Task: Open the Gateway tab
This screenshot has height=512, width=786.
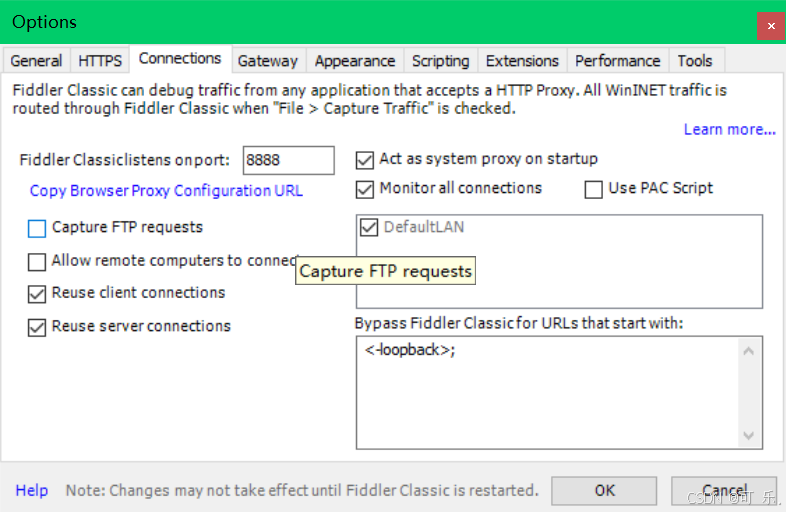Action: [268, 61]
